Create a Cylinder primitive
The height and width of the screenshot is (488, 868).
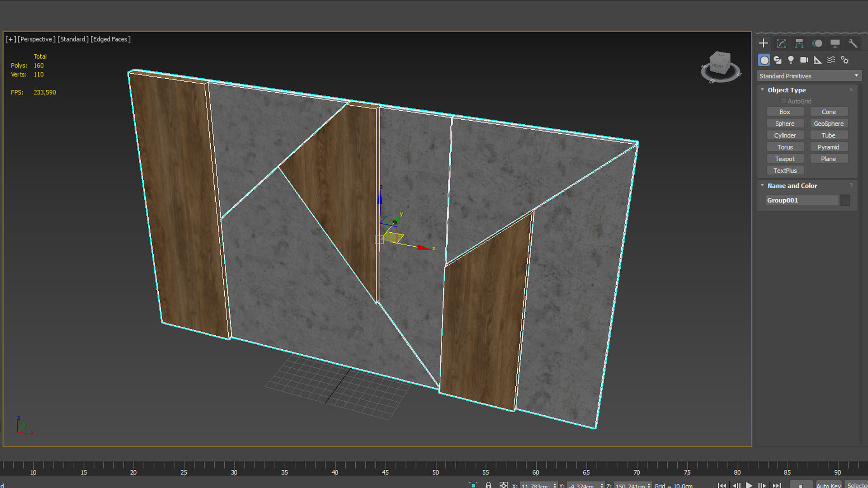pyautogui.click(x=785, y=136)
